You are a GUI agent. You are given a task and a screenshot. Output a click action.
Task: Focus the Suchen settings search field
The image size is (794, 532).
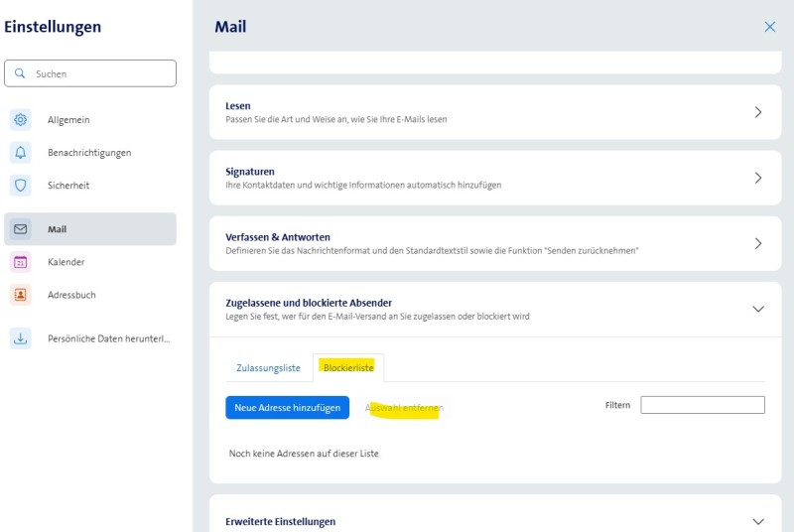tap(99, 73)
